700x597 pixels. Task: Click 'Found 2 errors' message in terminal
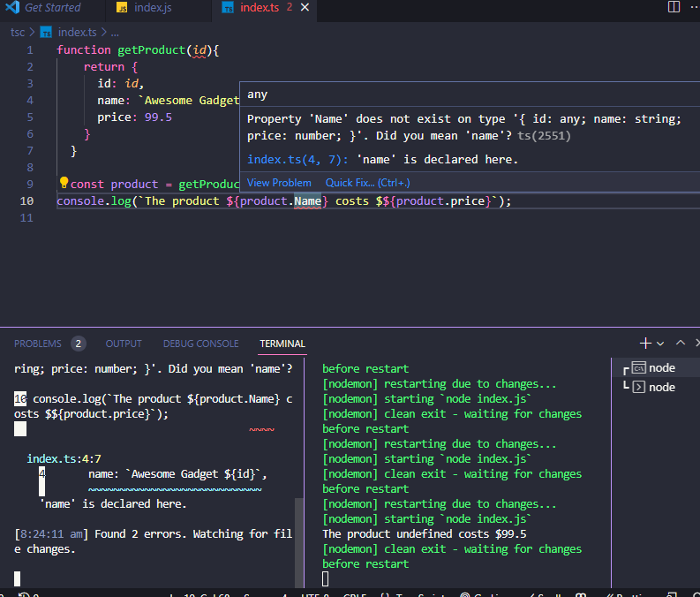click(139, 534)
